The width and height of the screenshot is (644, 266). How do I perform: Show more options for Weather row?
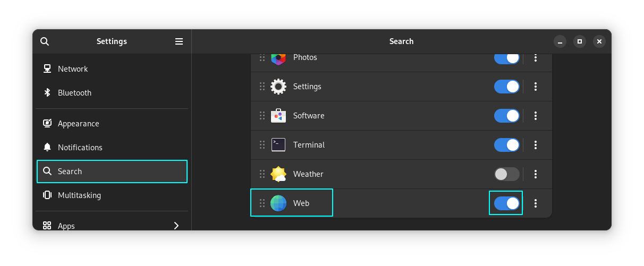pos(536,174)
